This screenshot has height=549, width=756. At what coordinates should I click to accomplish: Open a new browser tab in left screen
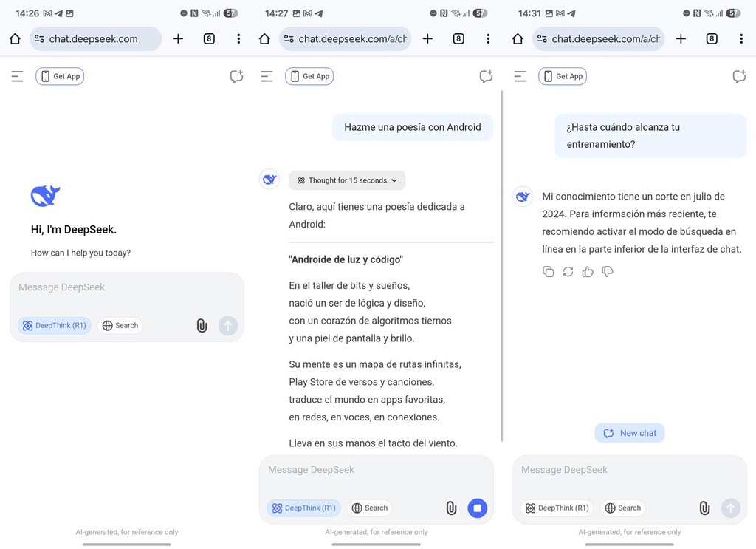178,38
